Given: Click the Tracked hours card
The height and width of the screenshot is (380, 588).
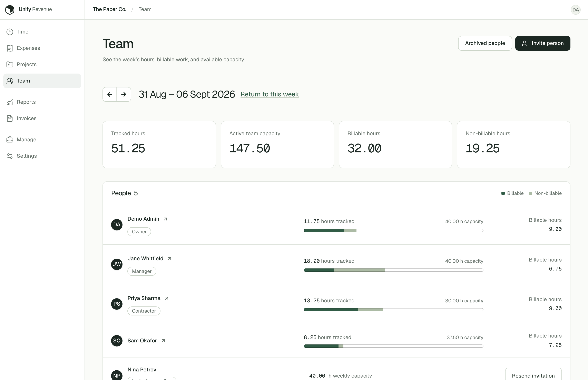Looking at the screenshot, I should click(159, 145).
